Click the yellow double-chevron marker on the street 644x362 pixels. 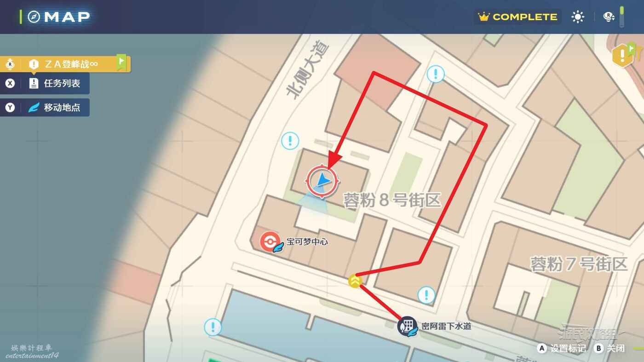[x=355, y=281]
